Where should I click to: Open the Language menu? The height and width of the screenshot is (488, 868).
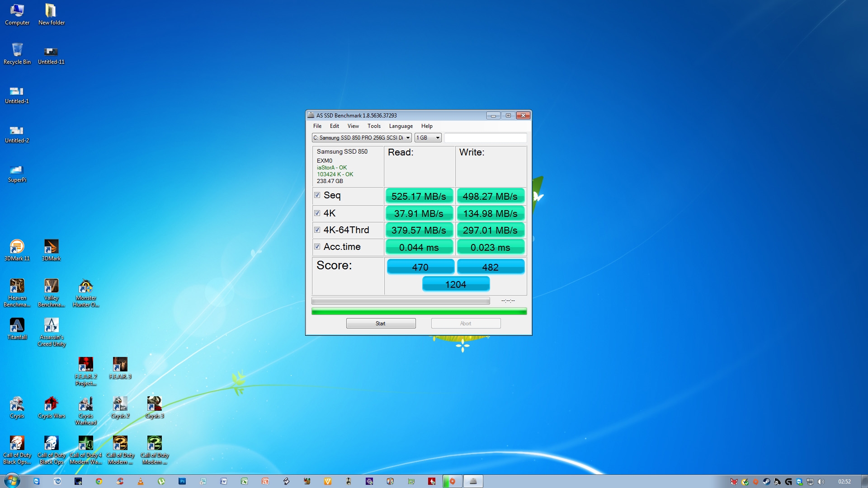click(401, 126)
